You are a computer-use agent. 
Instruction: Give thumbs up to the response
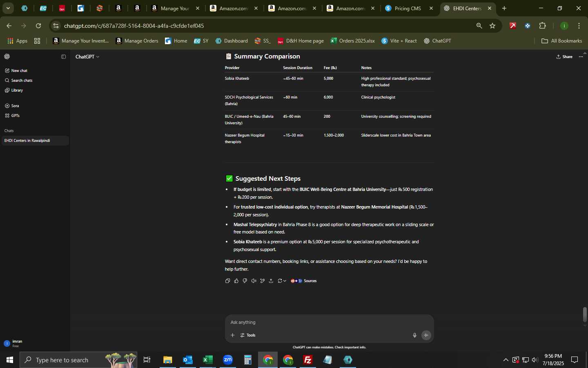[x=236, y=281]
